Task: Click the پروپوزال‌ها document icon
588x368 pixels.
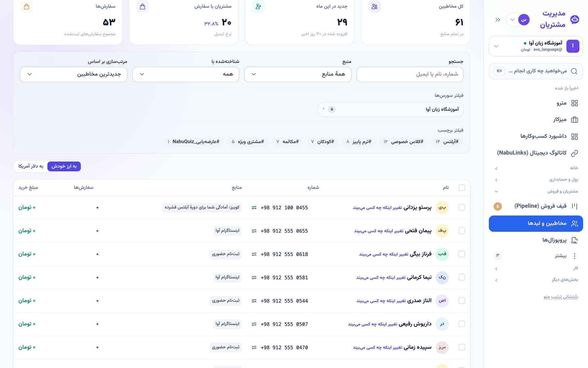Action: coord(575,240)
